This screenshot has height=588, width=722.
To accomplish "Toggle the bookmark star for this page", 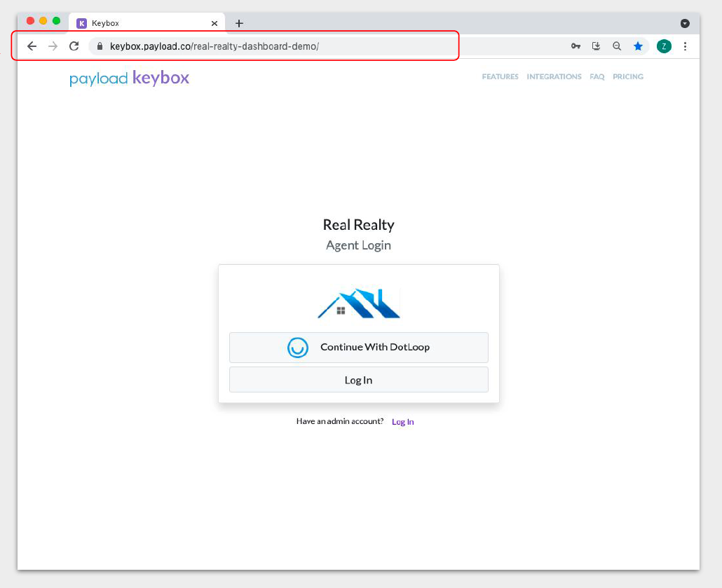I will [x=639, y=46].
